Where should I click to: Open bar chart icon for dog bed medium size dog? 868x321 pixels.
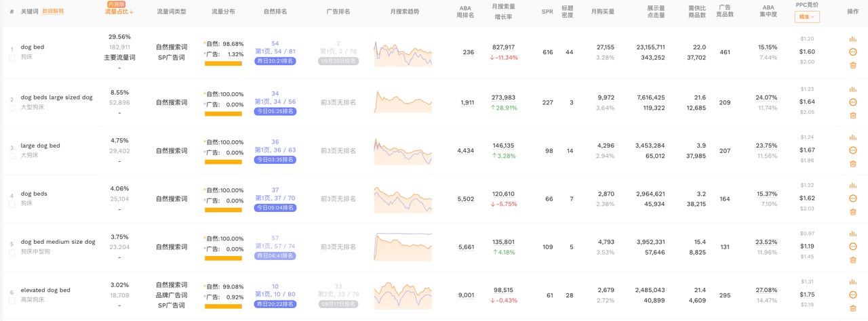(852, 234)
